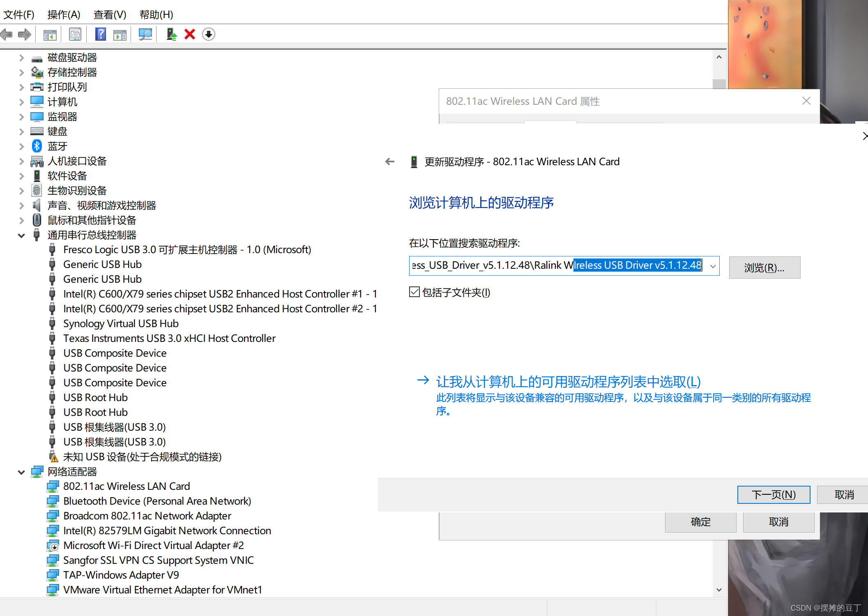Click the back arrow in update driver wizard
Image resolution: width=868 pixels, height=616 pixels.
(x=389, y=162)
